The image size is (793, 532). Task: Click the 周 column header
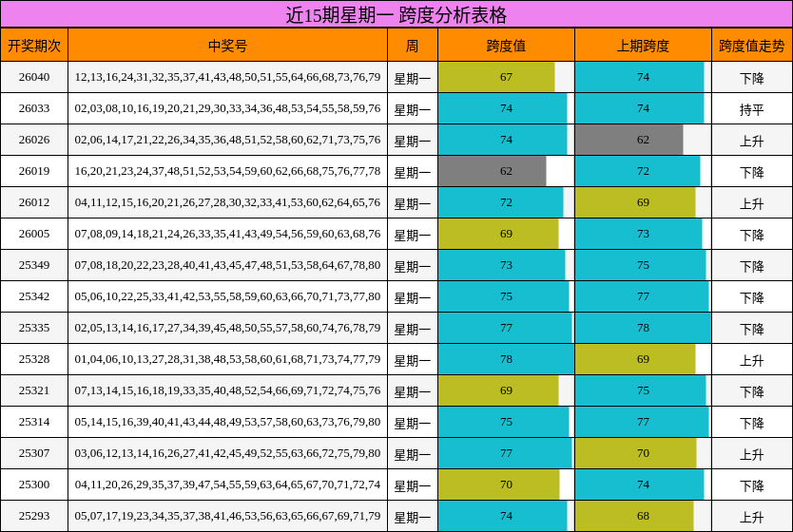[412, 46]
